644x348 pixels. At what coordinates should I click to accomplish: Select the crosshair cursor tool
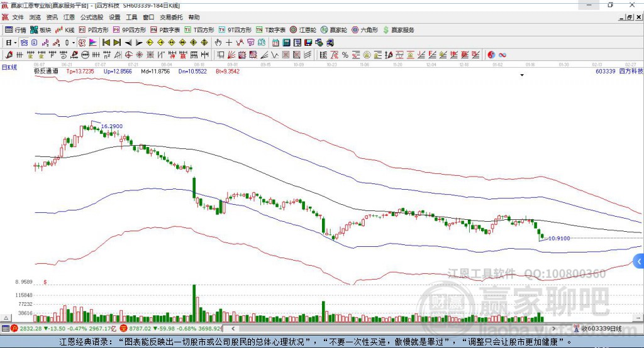point(229,43)
